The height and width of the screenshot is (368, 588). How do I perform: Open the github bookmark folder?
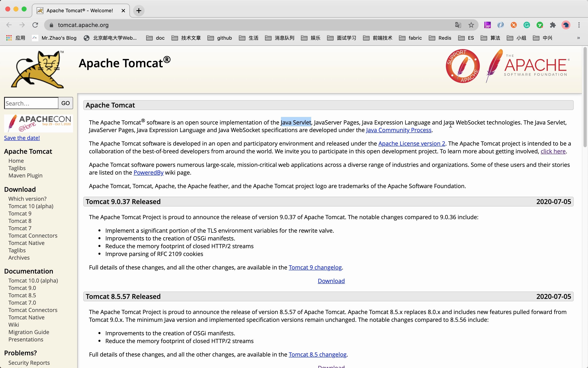(x=220, y=38)
